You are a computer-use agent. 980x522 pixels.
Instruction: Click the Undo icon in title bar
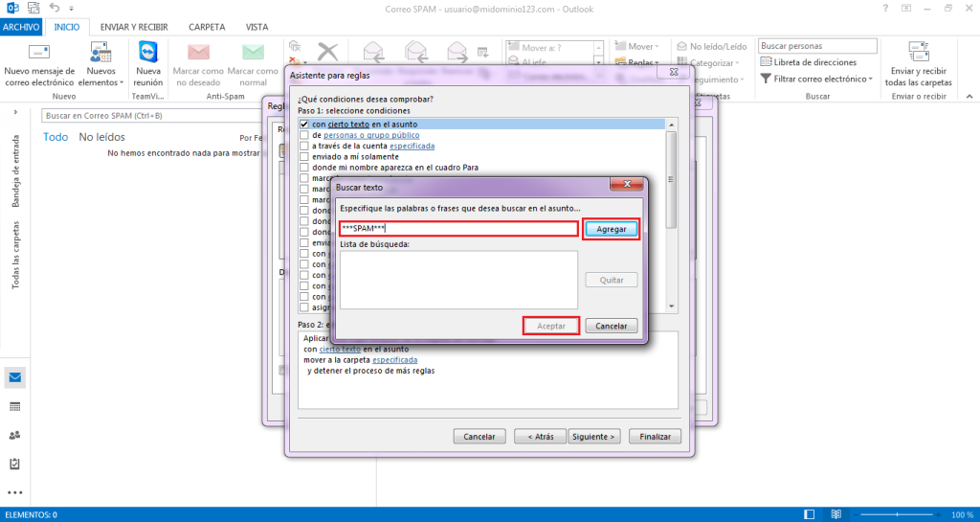click(x=54, y=8)
